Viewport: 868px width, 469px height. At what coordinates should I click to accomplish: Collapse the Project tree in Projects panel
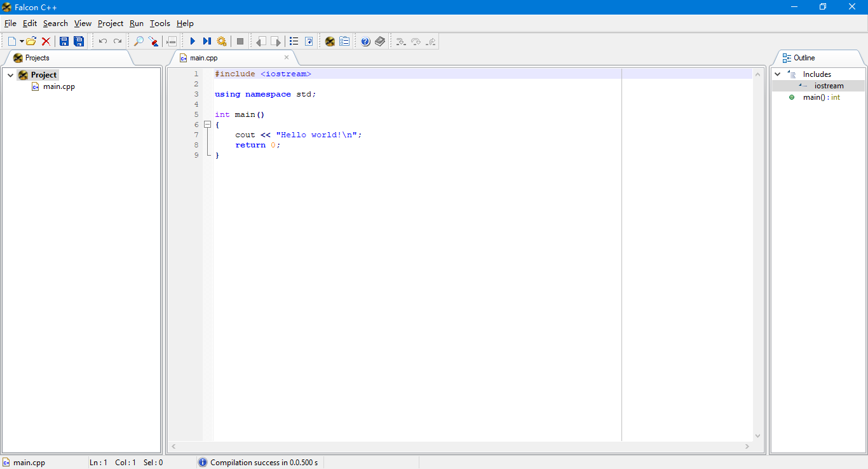[x=10, y=74]
